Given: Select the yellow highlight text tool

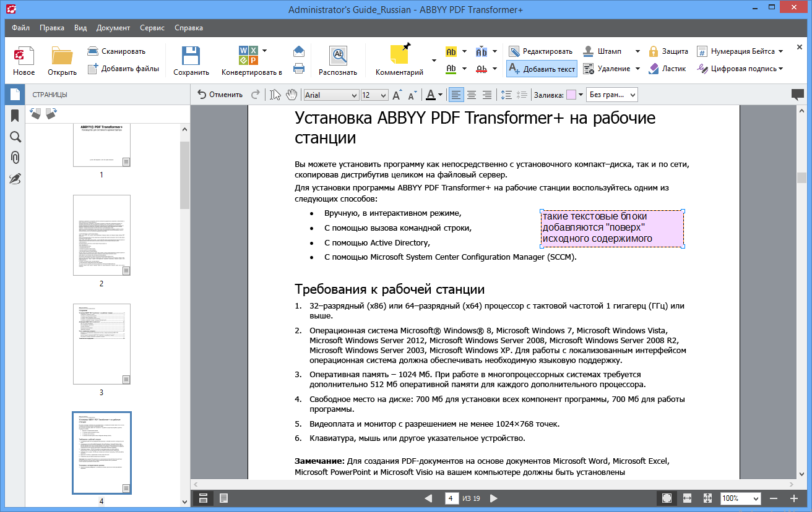Looking at the screenshot, I should click(451, 51).
